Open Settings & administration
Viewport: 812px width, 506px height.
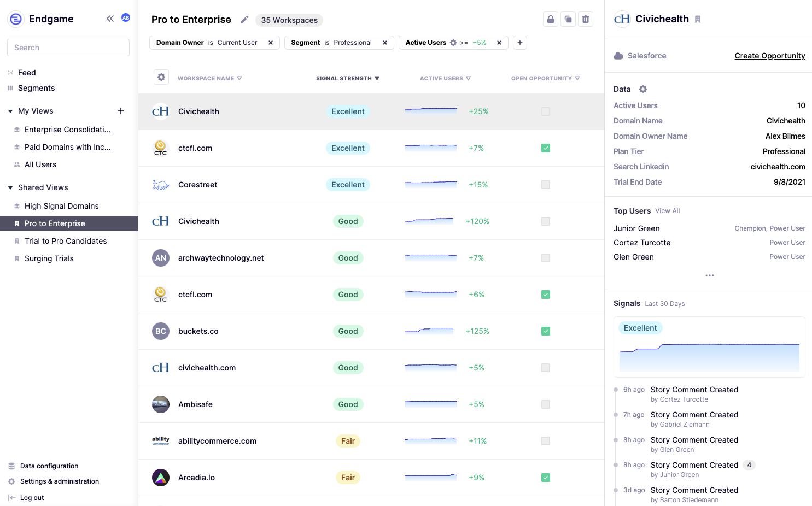(x=60, y=481)
